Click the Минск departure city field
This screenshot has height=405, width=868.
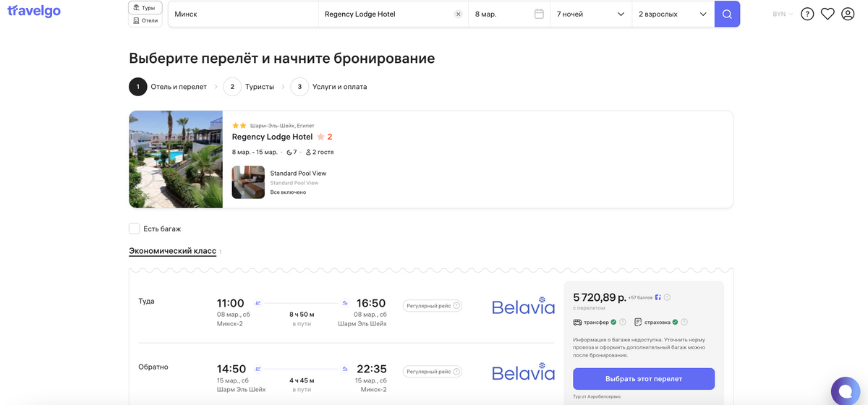pos(243,14)
